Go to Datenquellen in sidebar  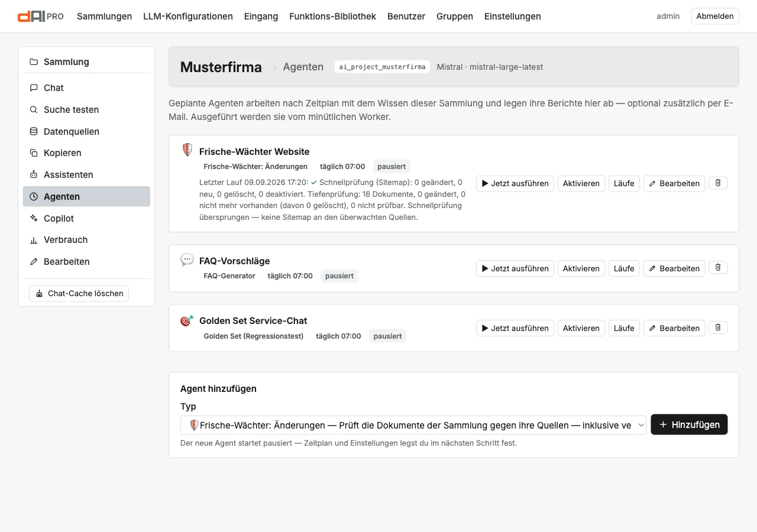tap(86, 131)
